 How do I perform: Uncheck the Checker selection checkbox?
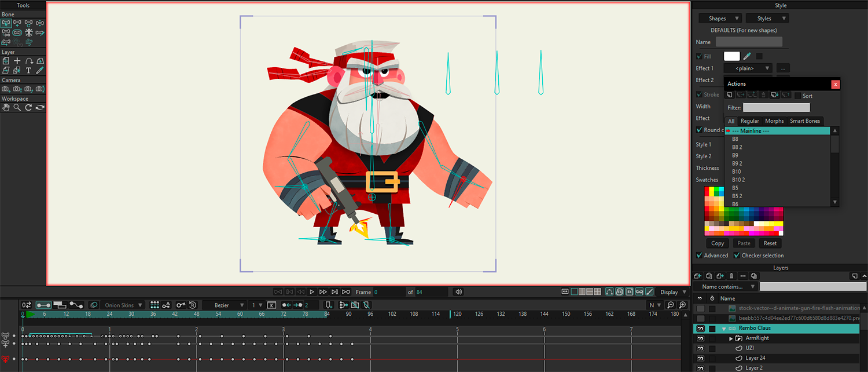[x=737, y=256]
